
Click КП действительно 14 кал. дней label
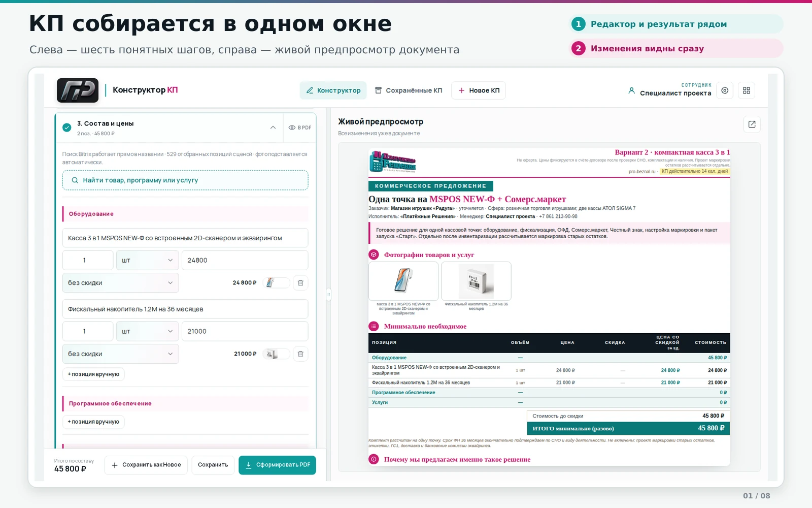coord(694,171)
